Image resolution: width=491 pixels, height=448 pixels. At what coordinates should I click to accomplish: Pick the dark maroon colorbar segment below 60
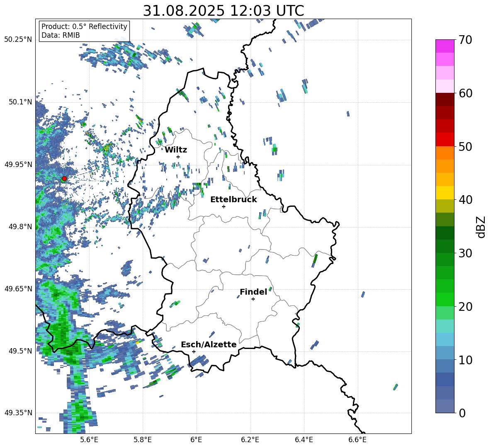pos(445,99)
